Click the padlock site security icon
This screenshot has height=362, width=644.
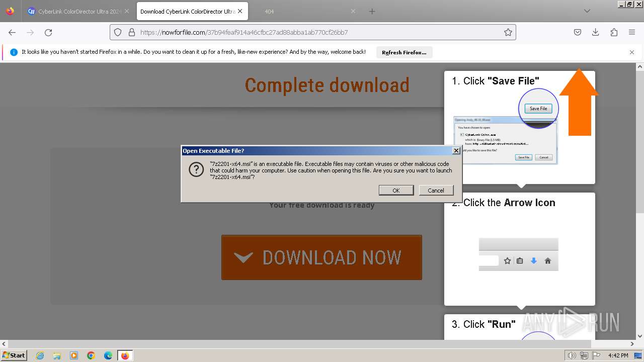[132, 32]
